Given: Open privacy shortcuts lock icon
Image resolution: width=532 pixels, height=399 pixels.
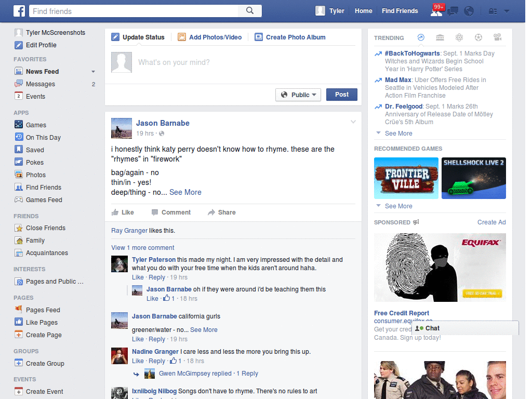Looking at the screenshot, I should point(493,11).
